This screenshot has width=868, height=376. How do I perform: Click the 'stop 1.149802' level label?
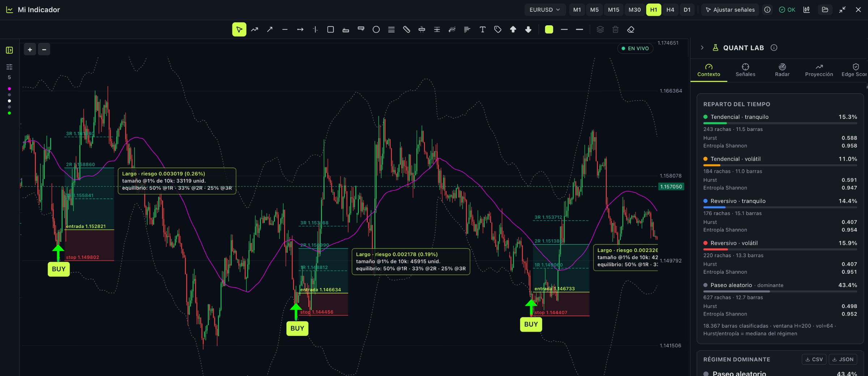point(82,257)
